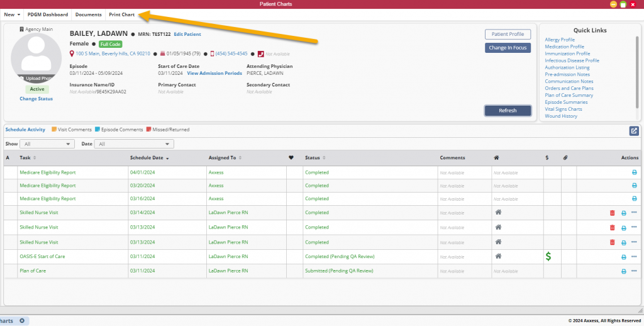Open the Medication Profile quick link
Screen dimensions: 644x326
pos(564,47)
